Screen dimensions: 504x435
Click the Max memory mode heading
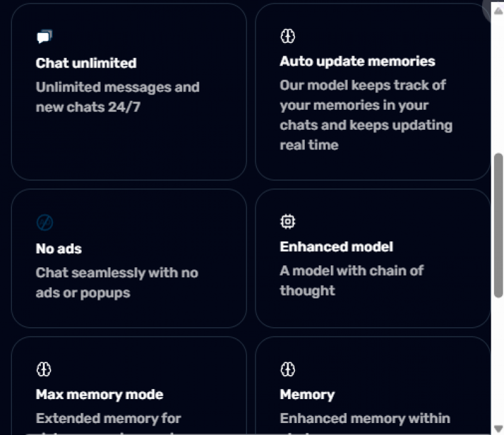(99, 395)
